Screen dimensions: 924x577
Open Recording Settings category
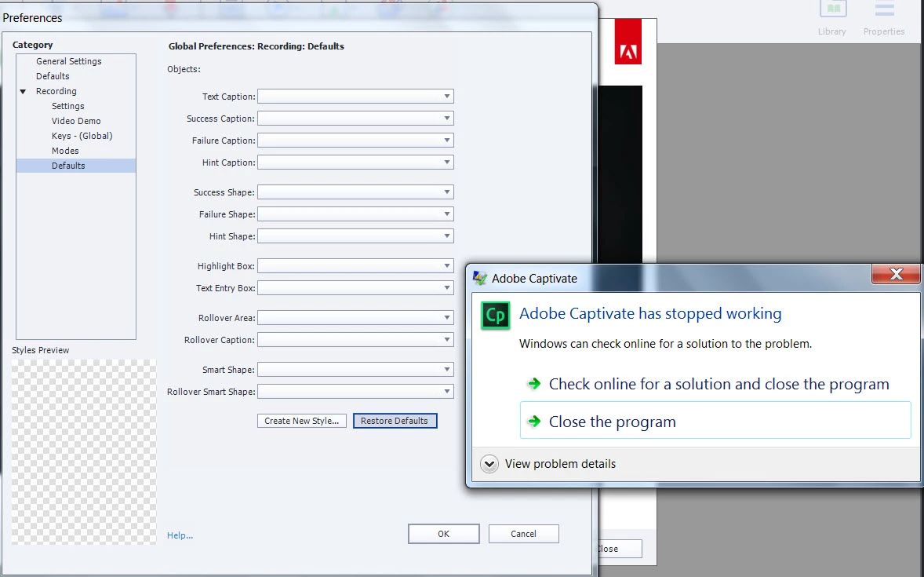(x=67, y=106)
